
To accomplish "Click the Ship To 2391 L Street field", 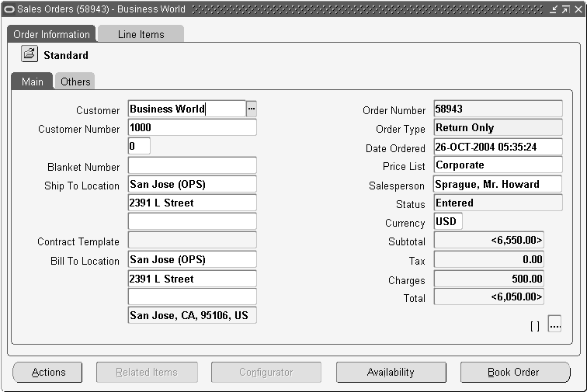I will (193, 203).
